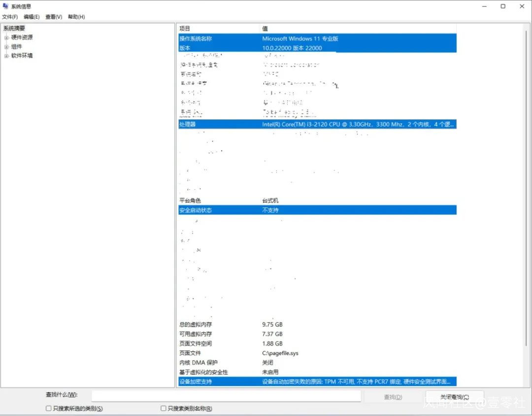
Task: Select the 安全启动状态 row
Action: coord(317,210)
